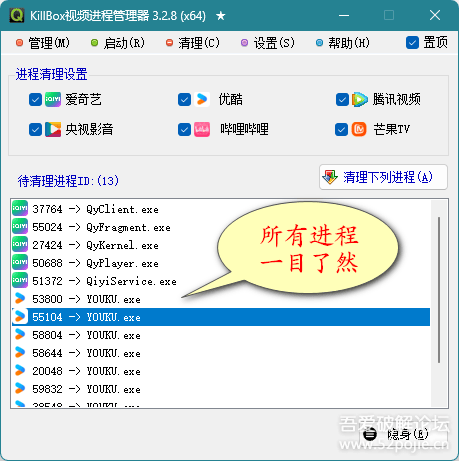This screenshot has width=459, height=461.
Task: Click the purple dot icon of 设置(S)
Action: (x=245, y=43)
